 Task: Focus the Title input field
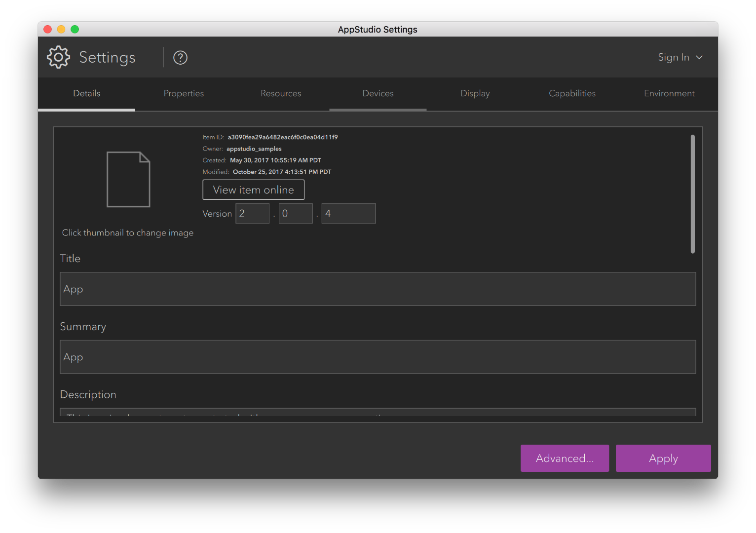click(x=378, y=289)
